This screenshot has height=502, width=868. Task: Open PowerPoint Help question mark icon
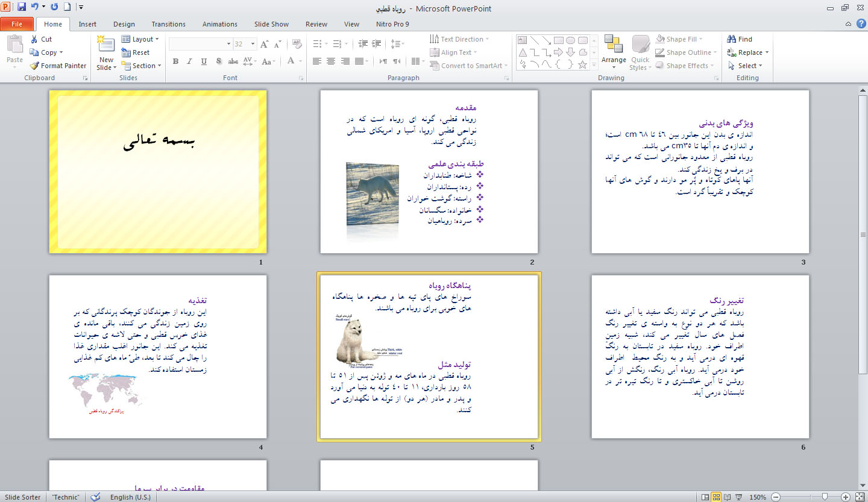(861, 24)
